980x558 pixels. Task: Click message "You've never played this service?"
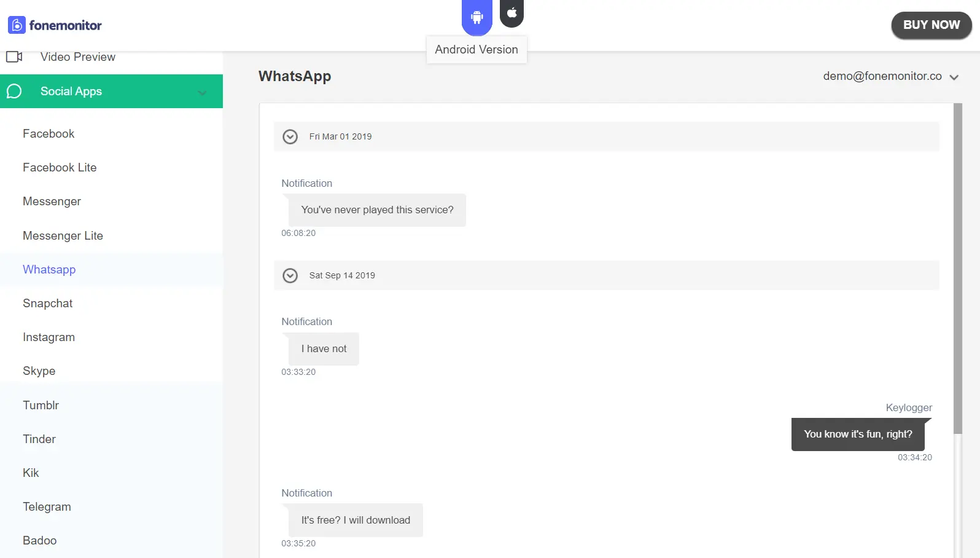377,210
